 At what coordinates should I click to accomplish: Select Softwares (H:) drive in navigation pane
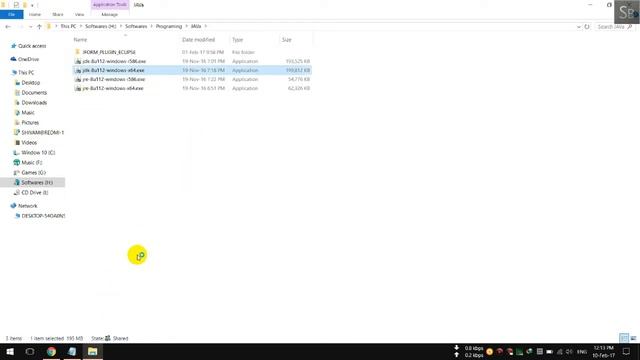(37, 182)
